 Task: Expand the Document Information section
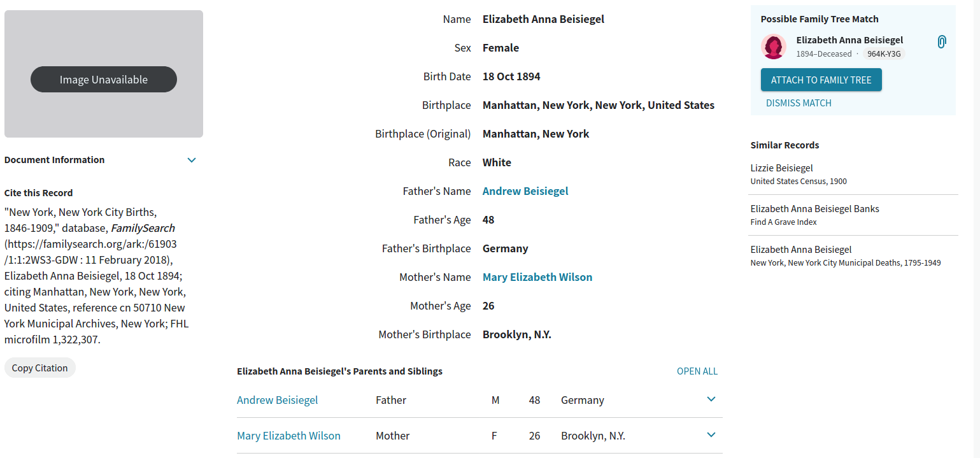click(192, 160)
